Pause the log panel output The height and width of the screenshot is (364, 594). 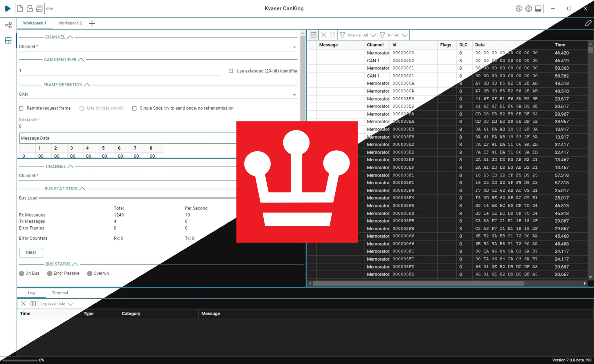[33, 304]
